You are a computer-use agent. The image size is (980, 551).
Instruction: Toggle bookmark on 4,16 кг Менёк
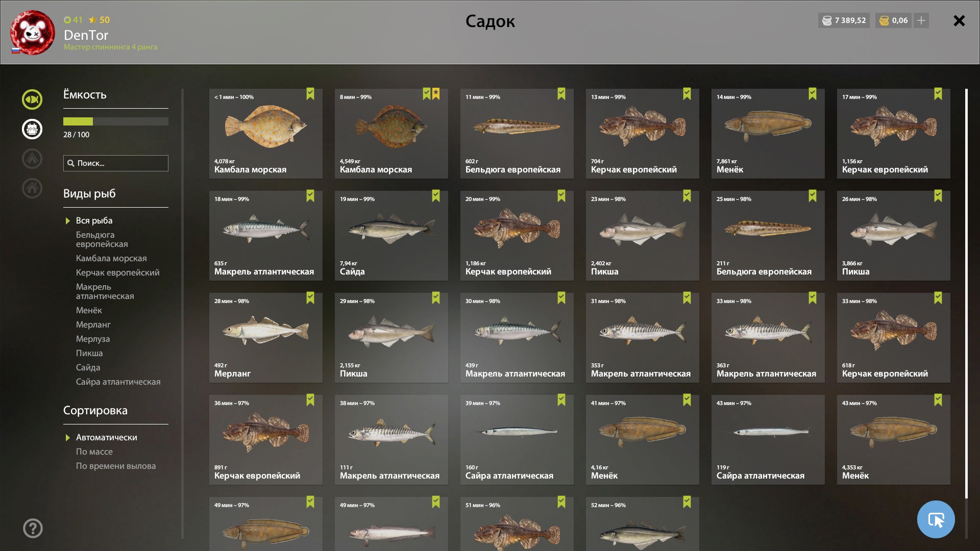click(x=687, y=400)
